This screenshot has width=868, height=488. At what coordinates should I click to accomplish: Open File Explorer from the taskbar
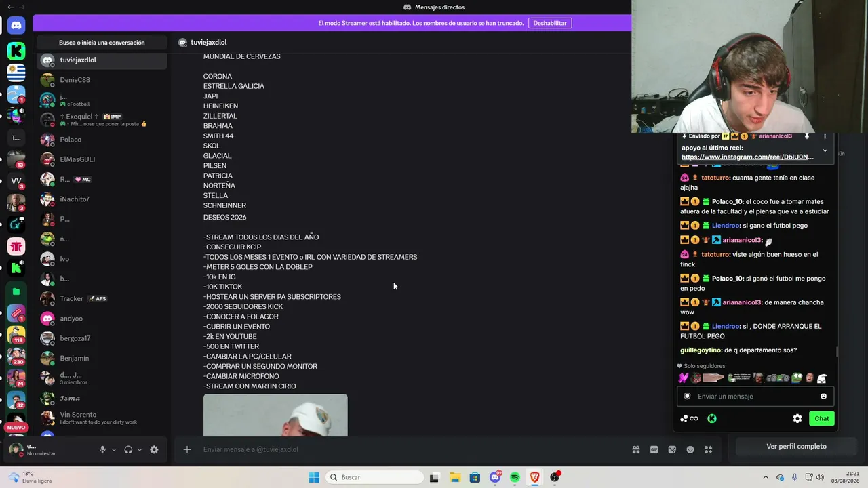point(455,477)
